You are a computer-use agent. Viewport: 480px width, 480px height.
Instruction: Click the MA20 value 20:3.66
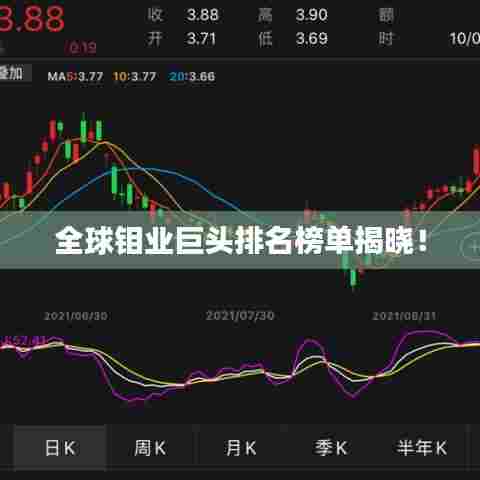click(x=192, y=76)
